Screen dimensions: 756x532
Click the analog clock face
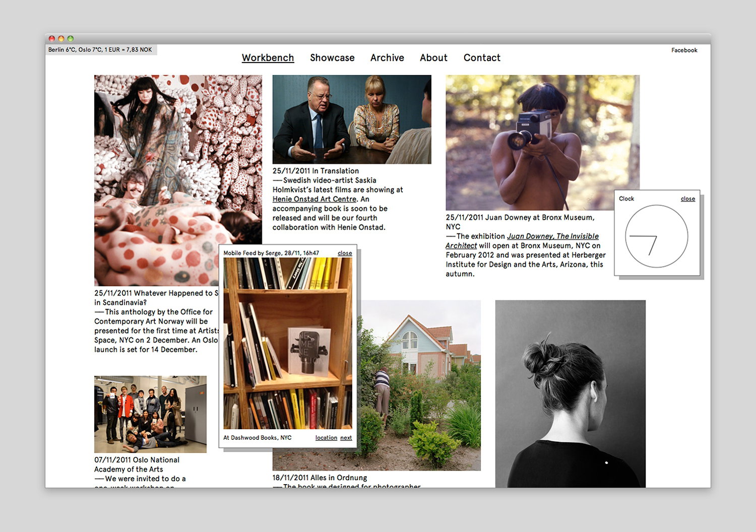click(656, 236)
